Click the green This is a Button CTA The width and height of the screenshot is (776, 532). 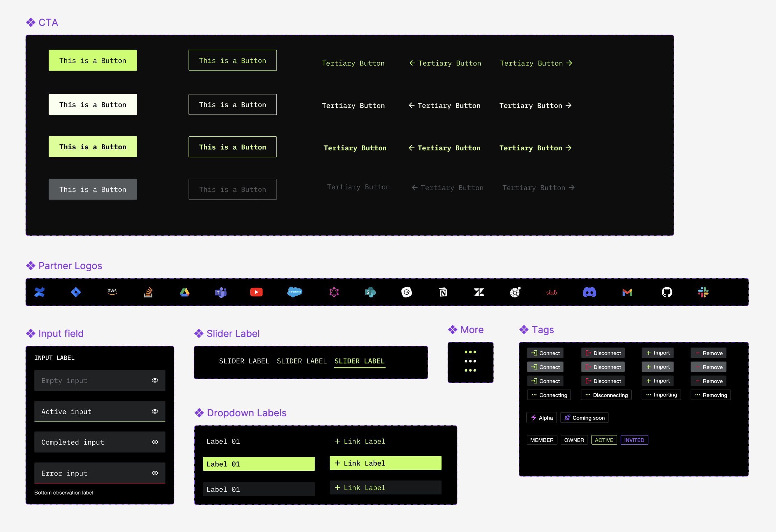click(93, 60)
